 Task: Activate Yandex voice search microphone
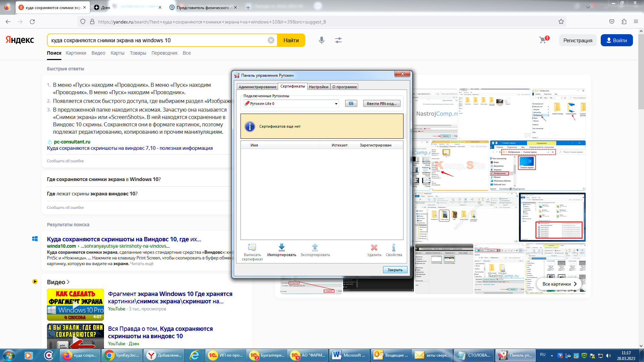(321, 40)
